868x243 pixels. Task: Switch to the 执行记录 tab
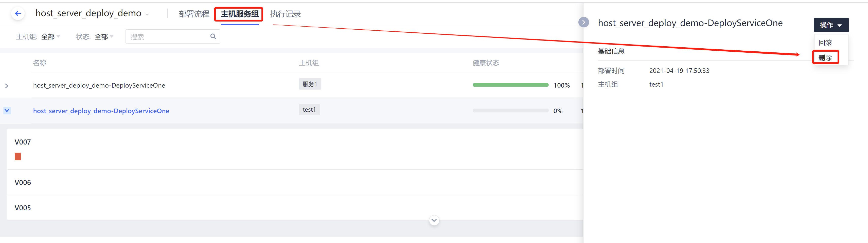click(285, 14)
